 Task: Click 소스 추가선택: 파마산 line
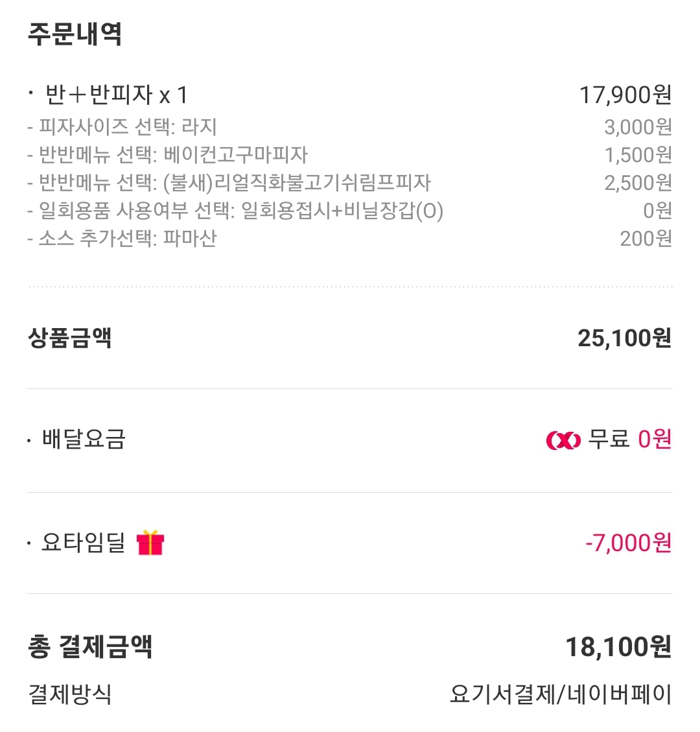pos(122,239)
